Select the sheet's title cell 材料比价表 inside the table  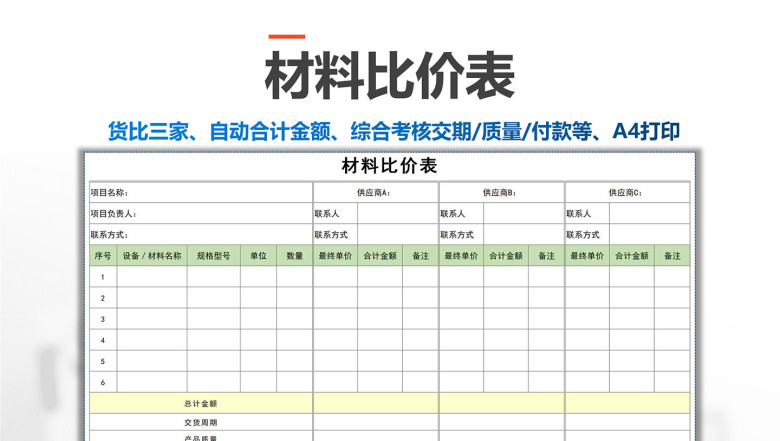390,166
